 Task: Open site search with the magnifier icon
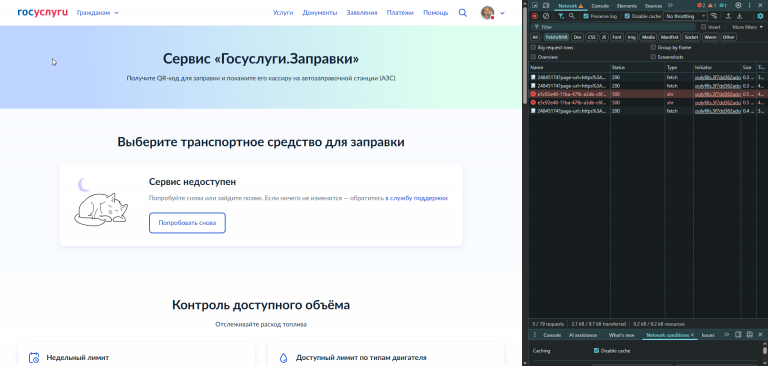(x=462, y=13)
